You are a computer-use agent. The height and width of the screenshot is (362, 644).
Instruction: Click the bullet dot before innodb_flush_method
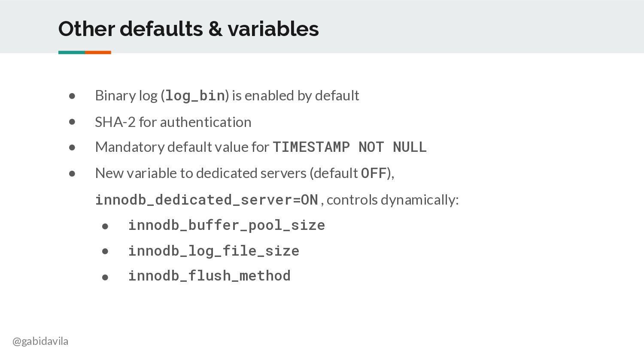[x=105, y=278]
